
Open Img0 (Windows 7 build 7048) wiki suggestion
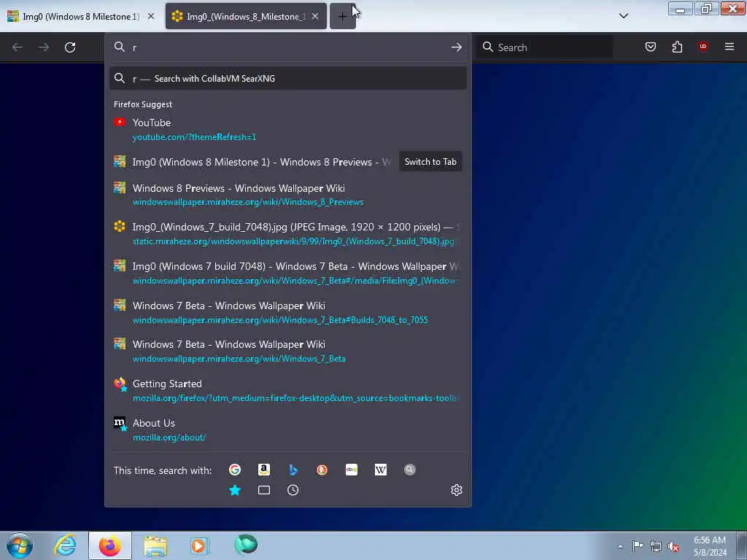point(287,273)
